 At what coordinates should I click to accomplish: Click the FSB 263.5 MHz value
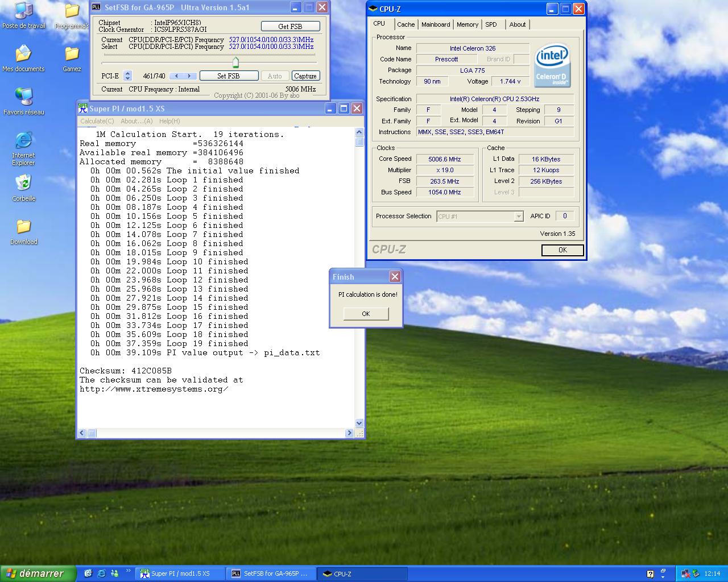pos(445,181)
